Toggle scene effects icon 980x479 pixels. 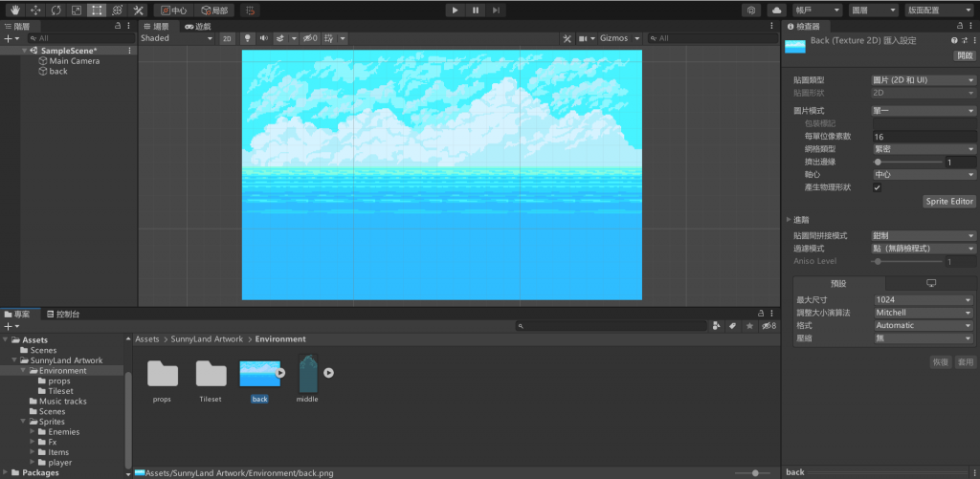click(x=280, y=38)
